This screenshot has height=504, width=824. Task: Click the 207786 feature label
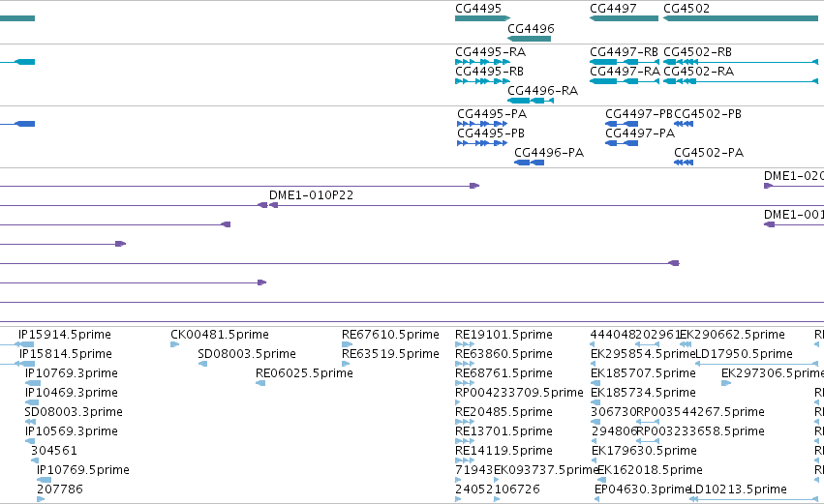[x=60, y=489]
